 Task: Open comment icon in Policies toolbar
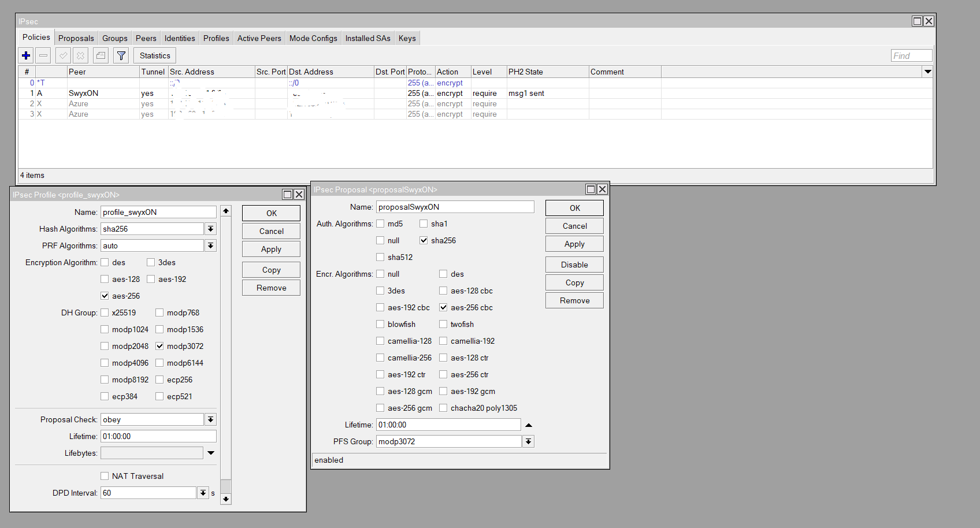(x=101, y=55)
